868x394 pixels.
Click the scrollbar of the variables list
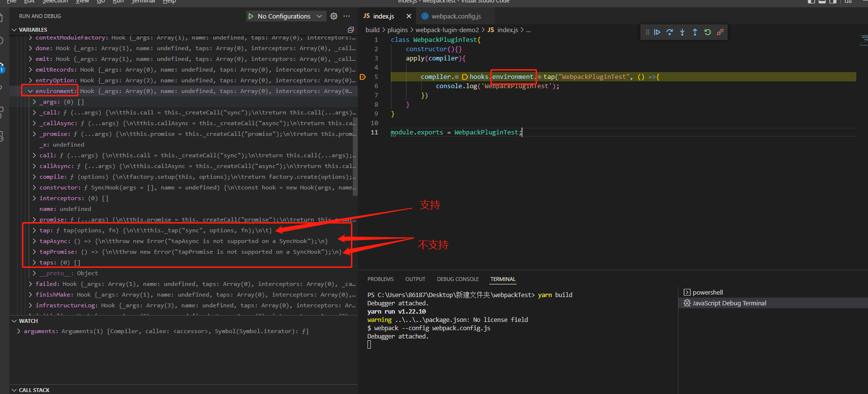click(x=355, y=156)
